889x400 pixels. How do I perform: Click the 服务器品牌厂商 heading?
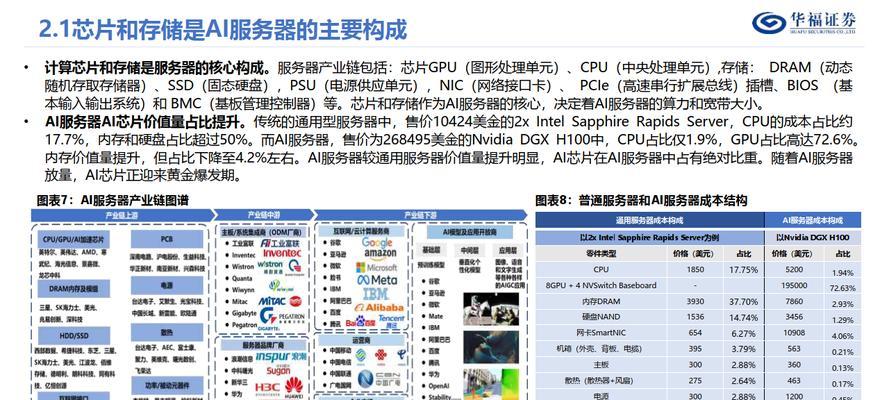click(x=263, y=344)
